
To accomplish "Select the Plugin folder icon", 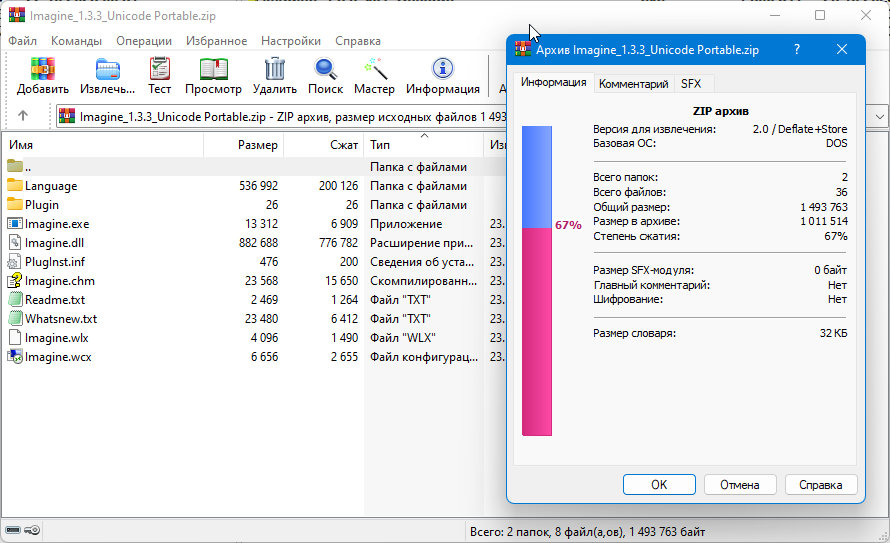I will click(x=15, y=204).
